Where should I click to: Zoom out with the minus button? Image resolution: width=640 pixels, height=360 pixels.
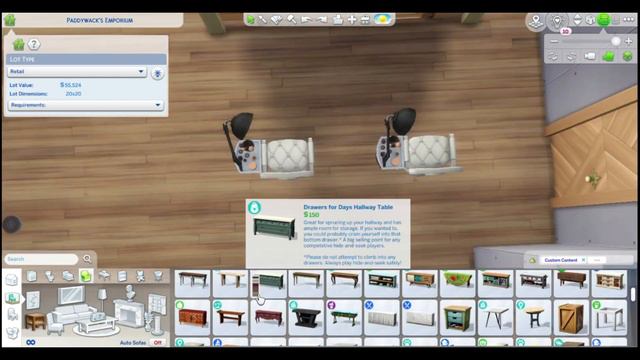point(554,41)
